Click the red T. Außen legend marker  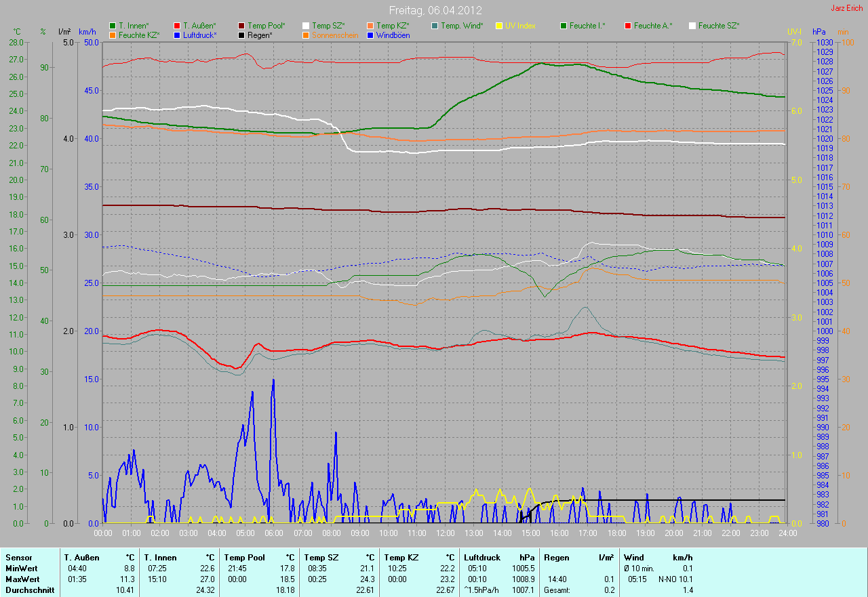point(176,26)
